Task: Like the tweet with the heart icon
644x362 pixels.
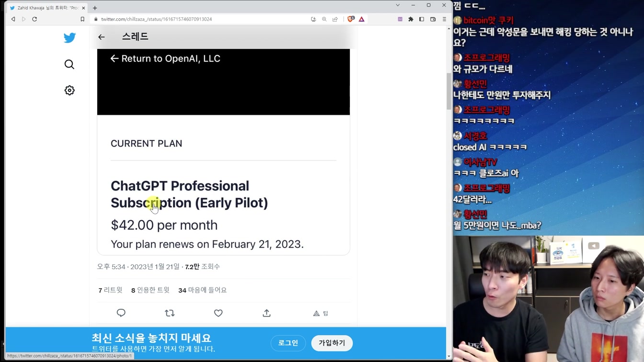Action: click(x=218, y=313)
